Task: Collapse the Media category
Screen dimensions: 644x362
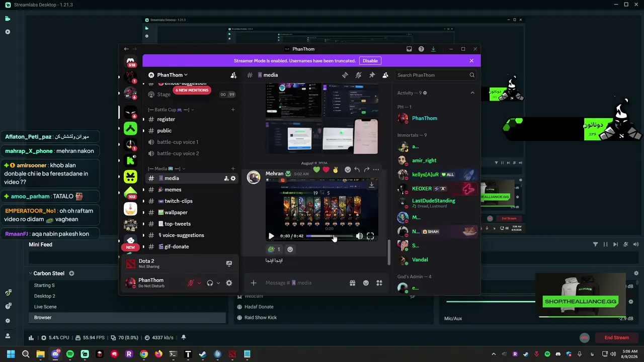Action: click(167, 169)
